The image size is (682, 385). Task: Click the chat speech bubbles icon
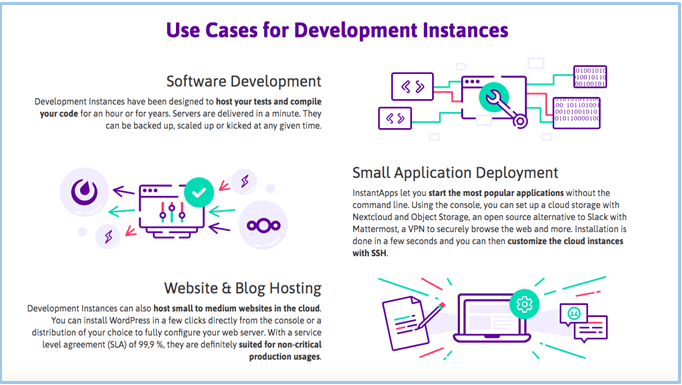(x=584, y=322)
